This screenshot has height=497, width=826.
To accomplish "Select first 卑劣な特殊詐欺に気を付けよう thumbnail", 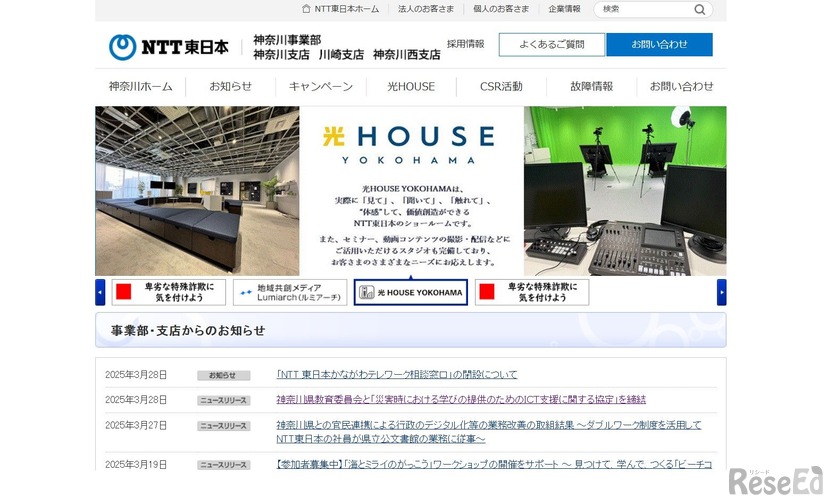I will click(x=169, y=292).
